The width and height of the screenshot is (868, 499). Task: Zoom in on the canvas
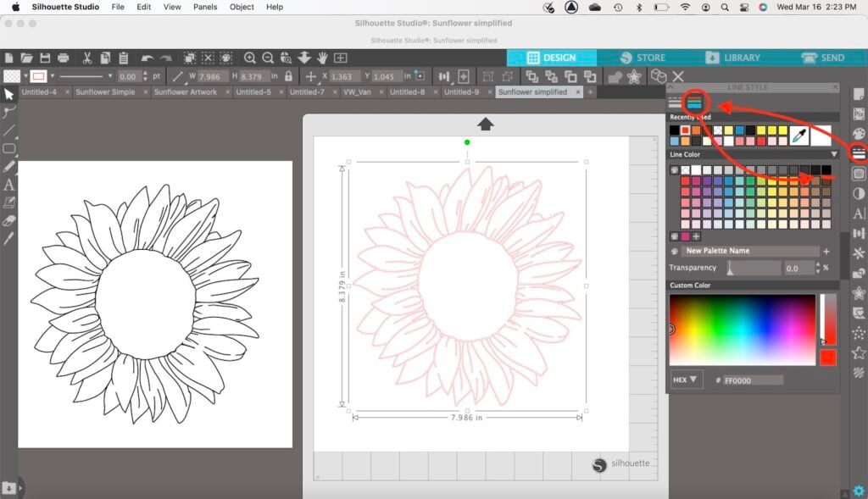click(250, 58)
